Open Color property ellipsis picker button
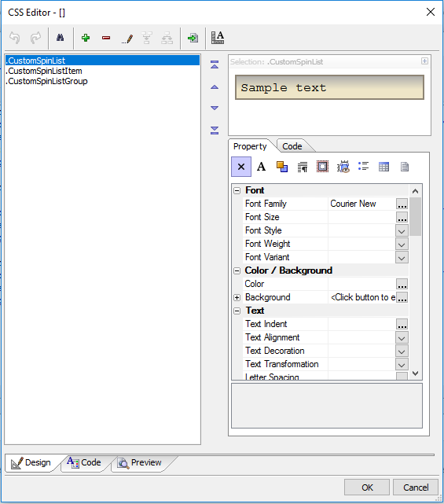 tap(402, 284)
